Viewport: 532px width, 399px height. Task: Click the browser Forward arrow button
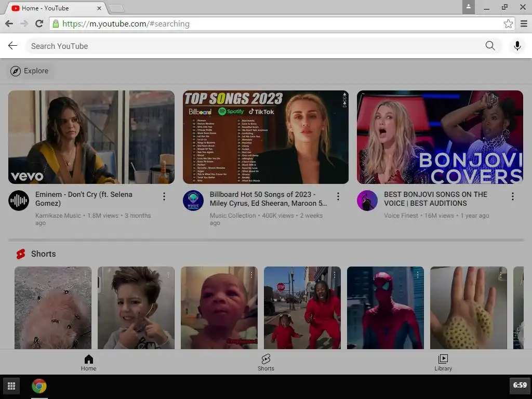coord(24,24)
